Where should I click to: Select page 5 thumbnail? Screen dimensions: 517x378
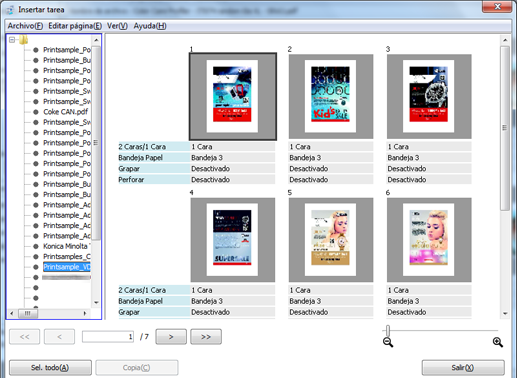pos(331,240)
